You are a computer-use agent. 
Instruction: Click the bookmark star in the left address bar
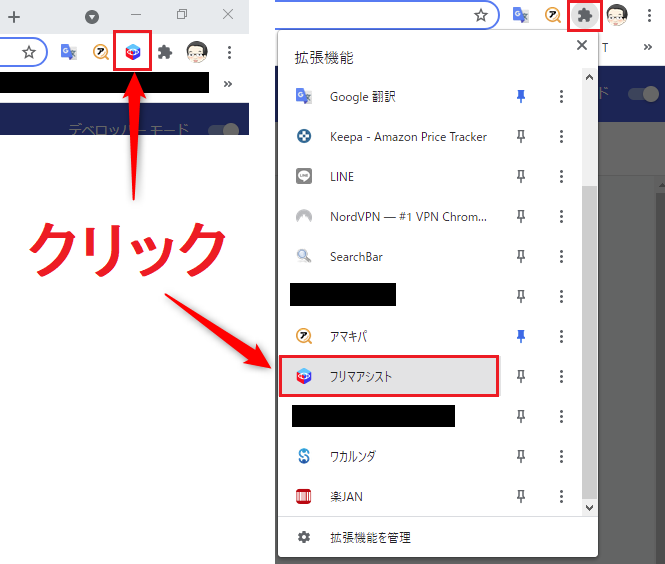coord(29,52)
